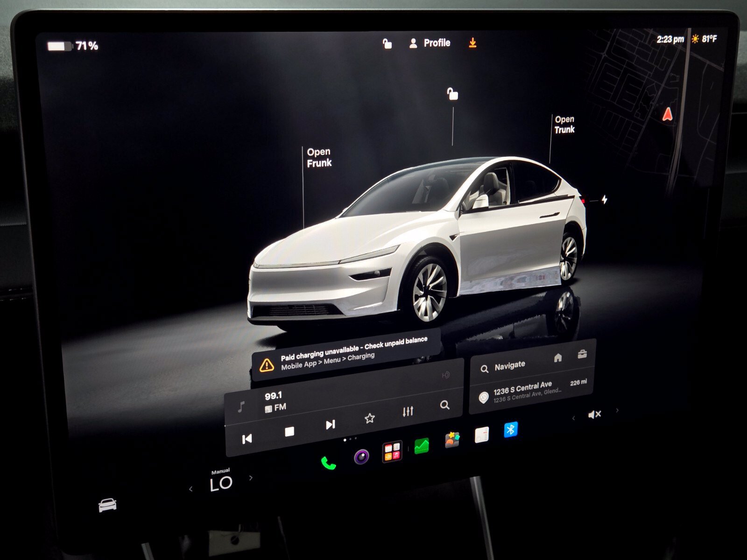Favorite the 99.1 FM station
Image resolution: width=747 pixels, height=560 pixels.
pyautogui.click(x=370, y=418)
